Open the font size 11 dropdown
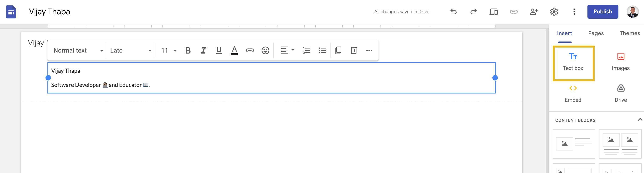Image resolution: width=644 pixels, height=173 pixels. coord(169,51)
